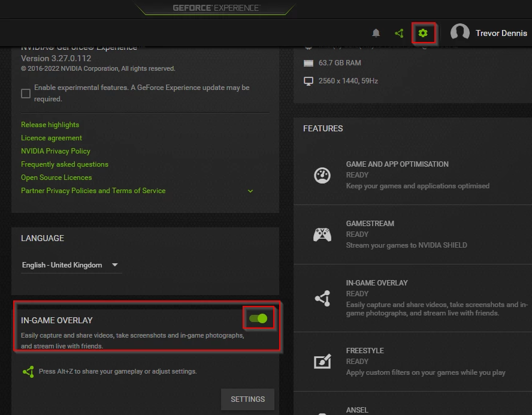Click the FEATURES section heading
The image size is (532, 415).
click(x=323, y=128)
